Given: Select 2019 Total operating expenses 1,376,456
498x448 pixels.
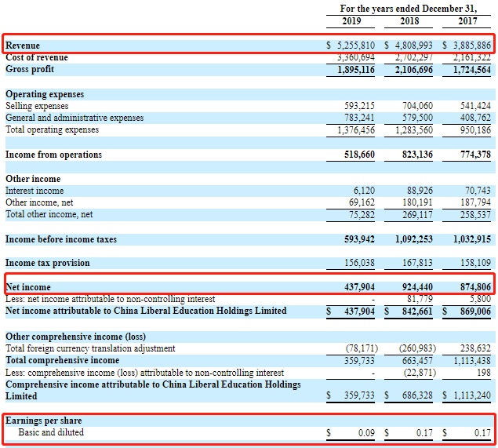Looking at the screenshot, I should point(356,130).
